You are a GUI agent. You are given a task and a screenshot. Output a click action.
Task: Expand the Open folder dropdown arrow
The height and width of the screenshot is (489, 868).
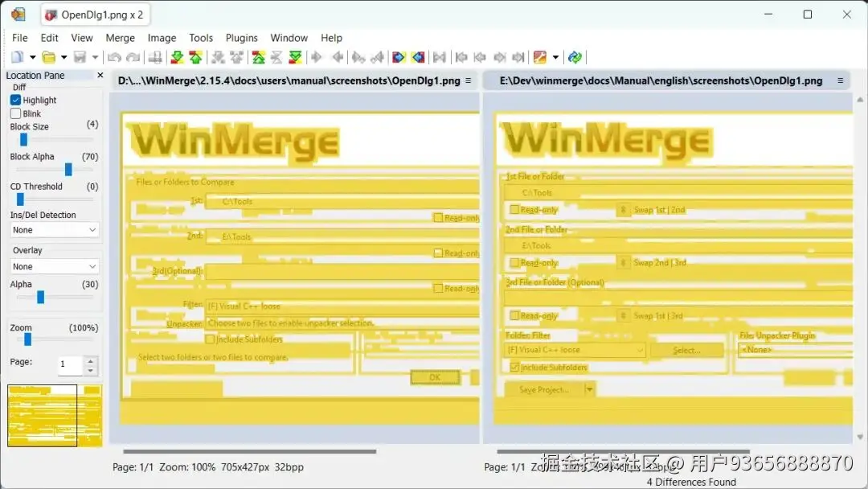point(63,57)
